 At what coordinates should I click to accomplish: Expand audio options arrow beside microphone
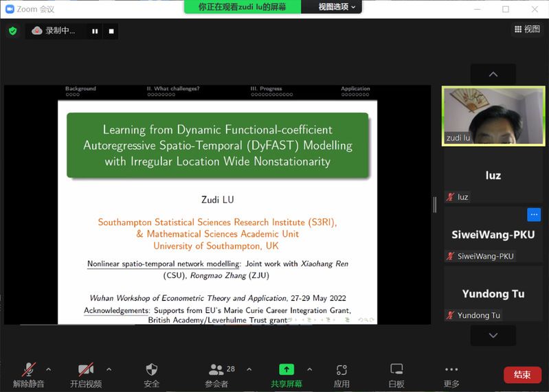48,369
